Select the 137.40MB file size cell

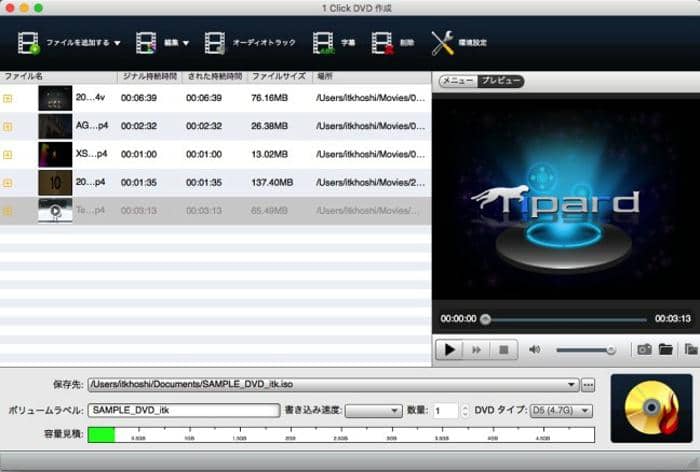tap(272, 182)
